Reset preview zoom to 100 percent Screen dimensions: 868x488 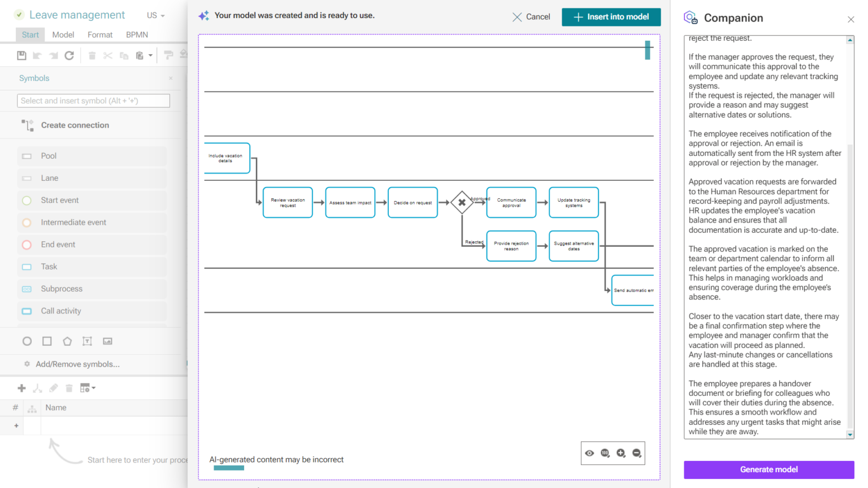[604, 453]
